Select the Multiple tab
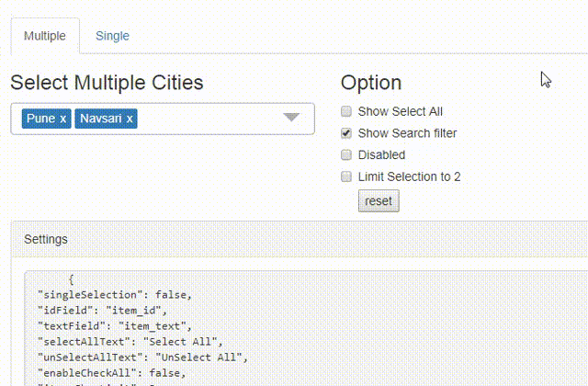This screenshot has height=386, width=588. tap(45, 36)
